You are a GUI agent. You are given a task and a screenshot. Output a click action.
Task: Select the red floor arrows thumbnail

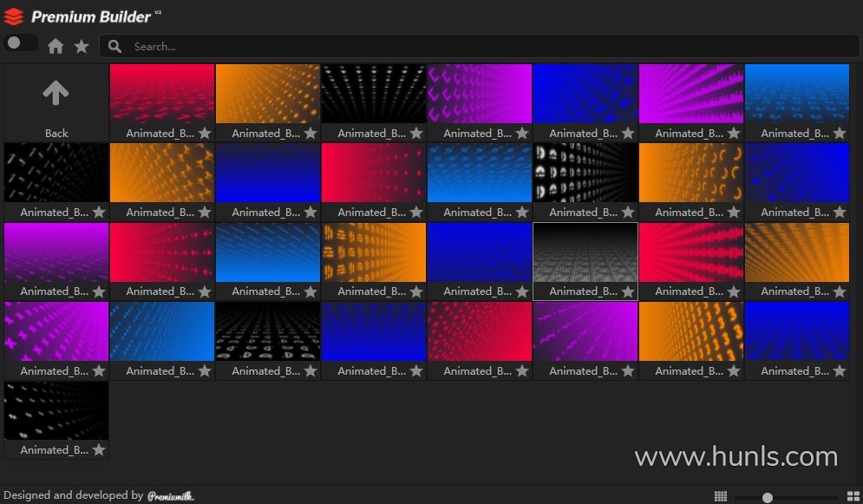pyautogui.click(x=162, y=94)
